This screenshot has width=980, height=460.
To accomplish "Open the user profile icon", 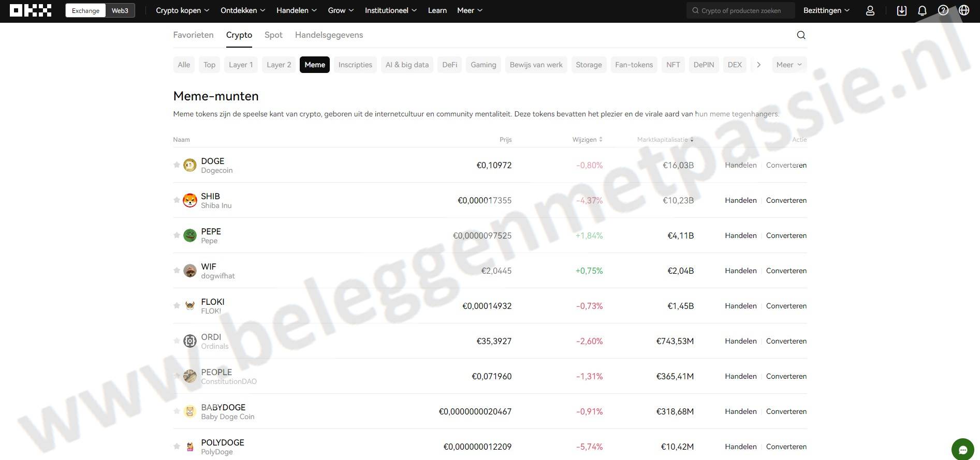I will (x=870, y=10).
